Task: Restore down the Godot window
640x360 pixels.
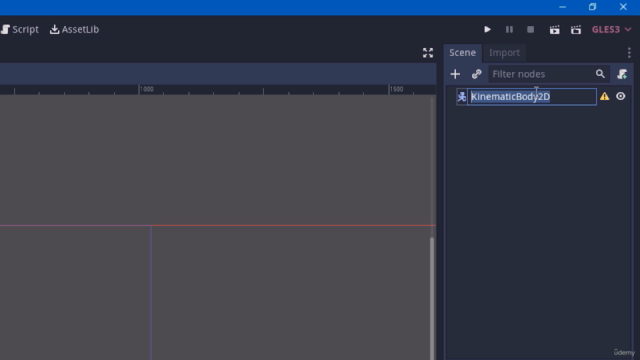Action: tap(592, 7)
